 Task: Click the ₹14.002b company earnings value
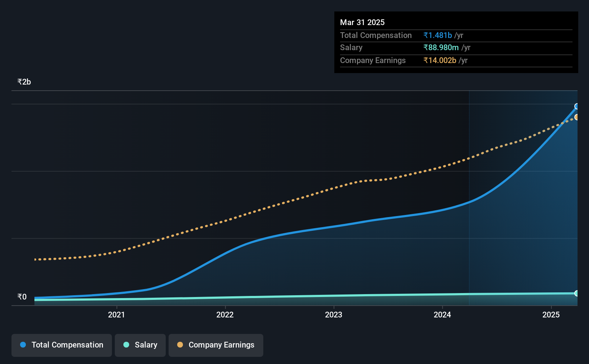pyautogui.click(x=440, y=60)
